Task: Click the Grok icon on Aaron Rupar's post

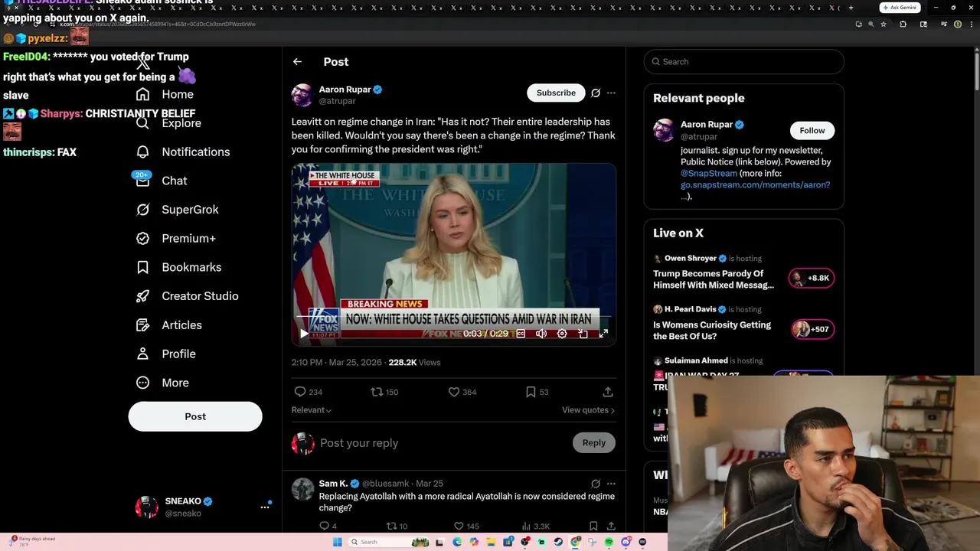Action: point(596,93)
